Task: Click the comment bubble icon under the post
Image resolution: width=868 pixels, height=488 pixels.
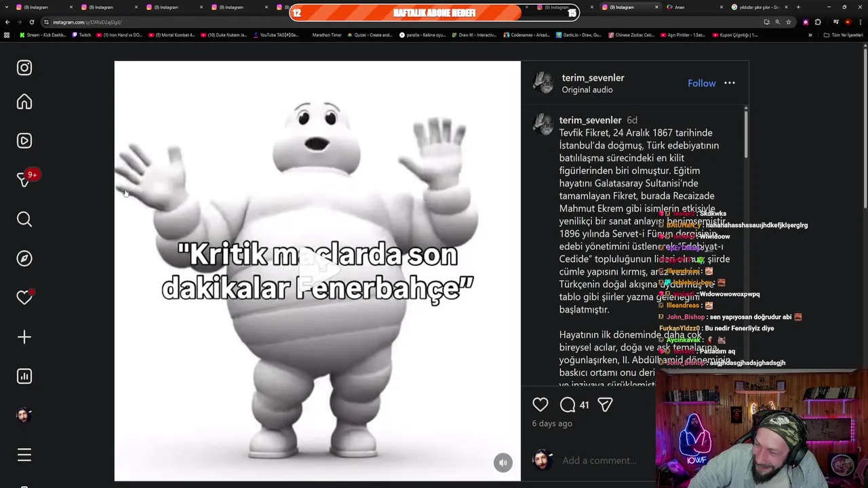Action: coord(568,405)
